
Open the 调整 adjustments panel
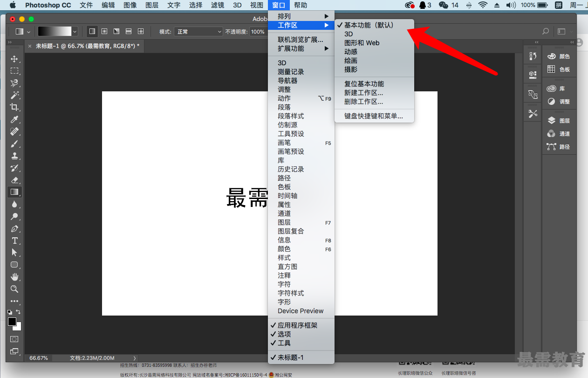[x=558, y=102]
